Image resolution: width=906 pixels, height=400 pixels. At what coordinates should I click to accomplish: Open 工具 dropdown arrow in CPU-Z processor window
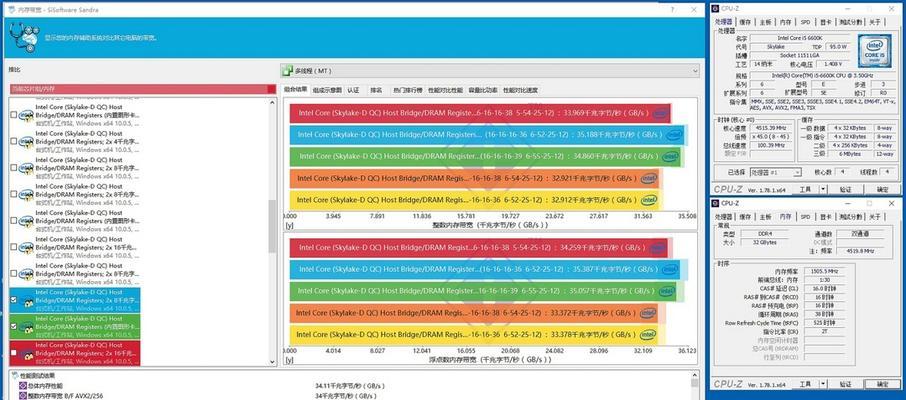pyautogui.click(x=823, y=190)
